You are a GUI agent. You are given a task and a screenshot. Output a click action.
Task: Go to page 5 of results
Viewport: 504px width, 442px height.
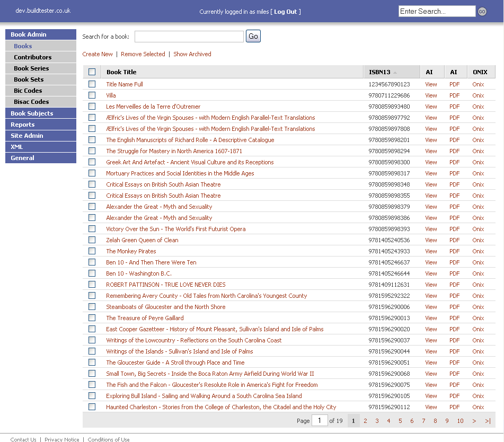(400, 421)
